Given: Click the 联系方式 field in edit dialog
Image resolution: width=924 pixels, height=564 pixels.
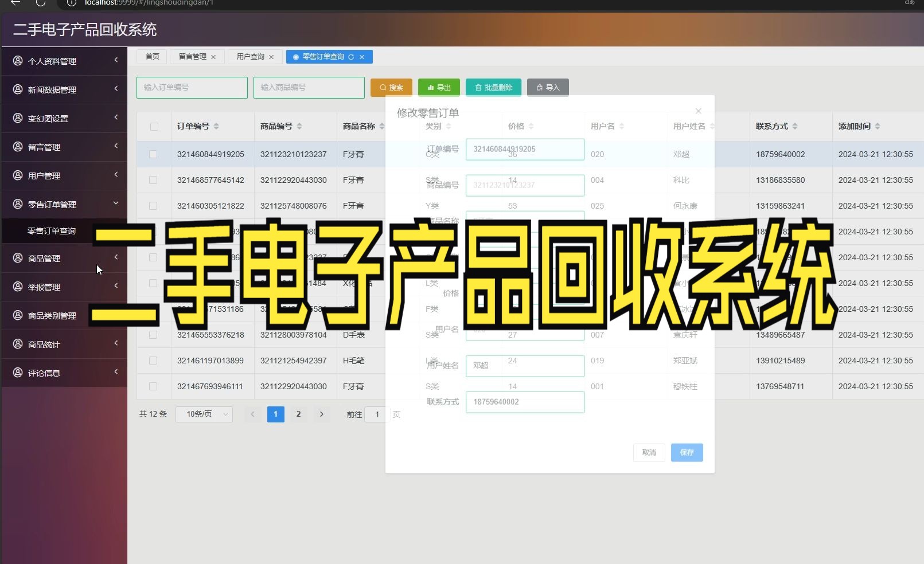Looking at the screenshot, I should 525,402.
